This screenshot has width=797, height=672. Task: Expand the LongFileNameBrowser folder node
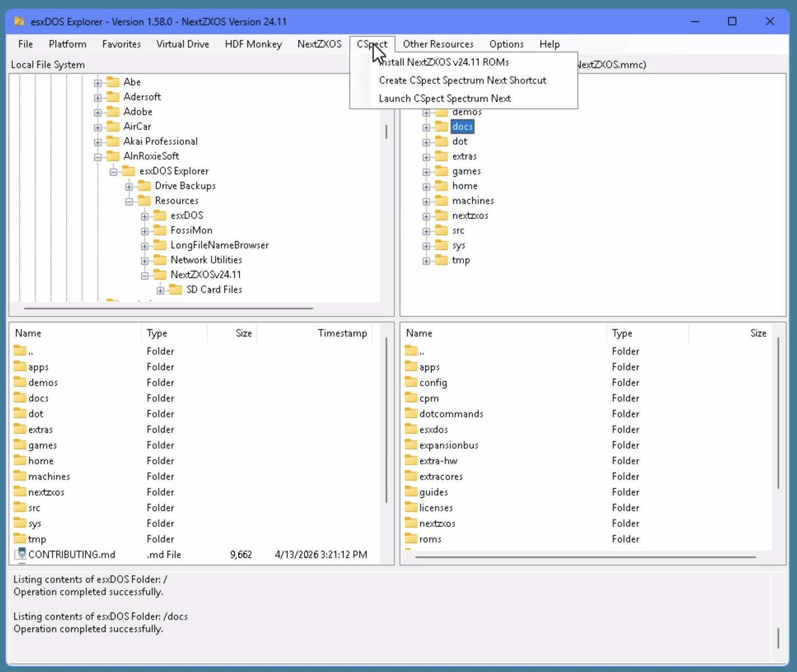pyautogui.click(x=145, y=245)
